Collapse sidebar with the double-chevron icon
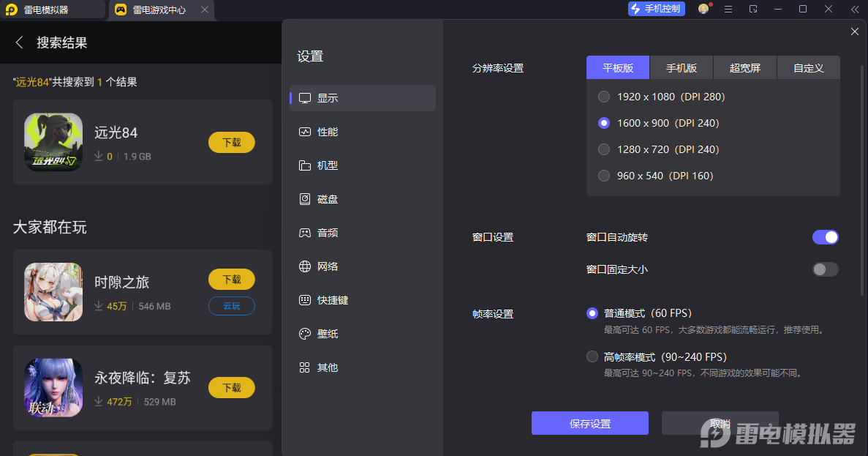The image size is (868, 456). click(x=855, y=9)
